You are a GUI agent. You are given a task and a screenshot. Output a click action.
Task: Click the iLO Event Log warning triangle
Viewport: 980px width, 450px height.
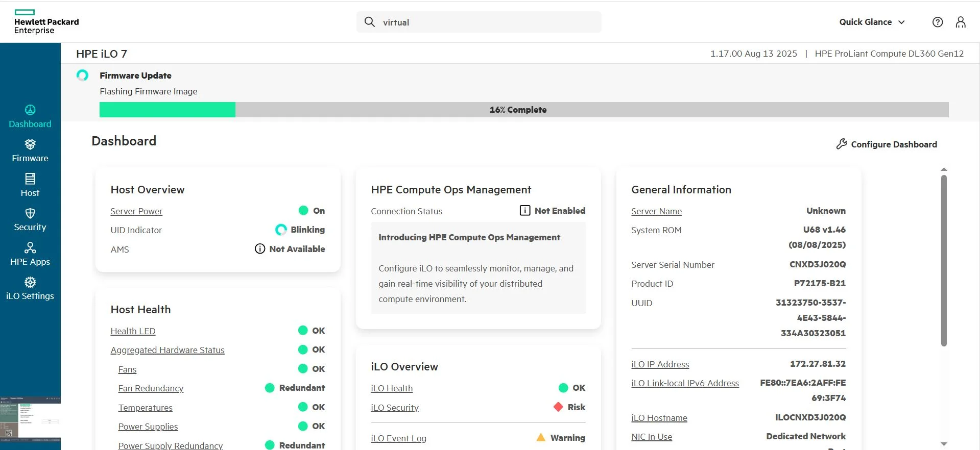pyautogui.click(x=541, y=437)
